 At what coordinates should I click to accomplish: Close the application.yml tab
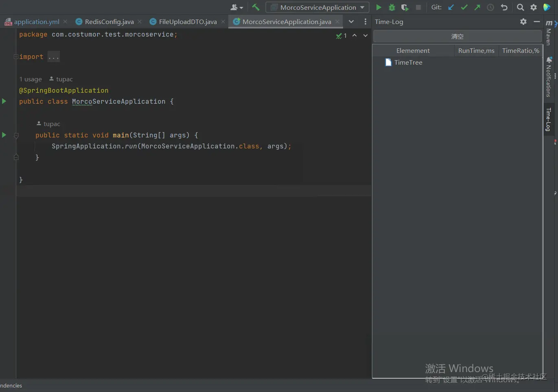65,22
